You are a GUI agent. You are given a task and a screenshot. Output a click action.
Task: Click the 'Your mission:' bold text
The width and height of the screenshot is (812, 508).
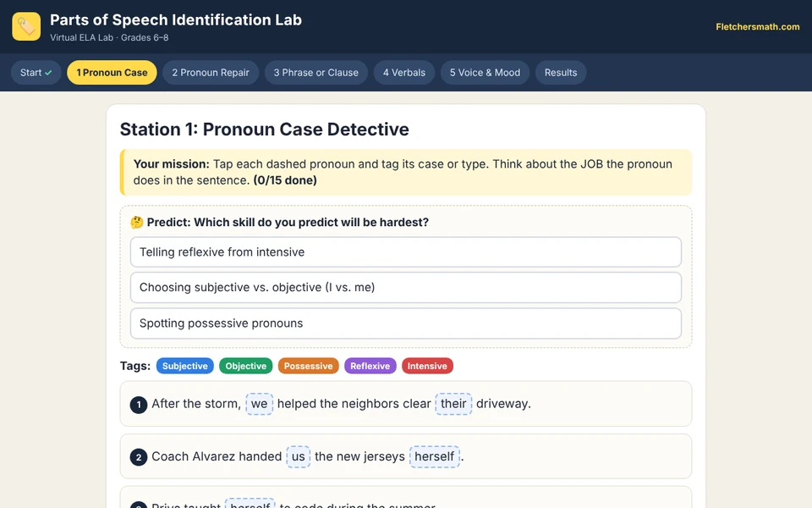[172, 164]
